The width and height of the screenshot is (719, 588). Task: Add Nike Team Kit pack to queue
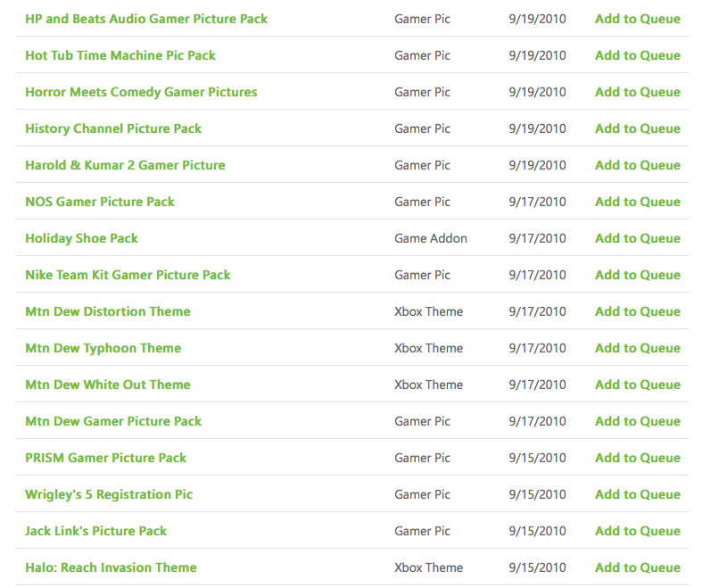click(638, 275)
